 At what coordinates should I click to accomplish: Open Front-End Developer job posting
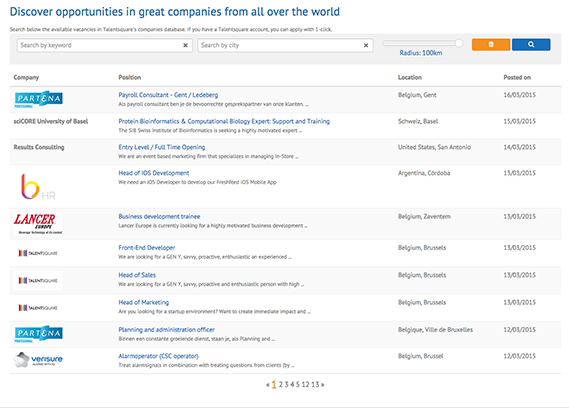(147, 248)
